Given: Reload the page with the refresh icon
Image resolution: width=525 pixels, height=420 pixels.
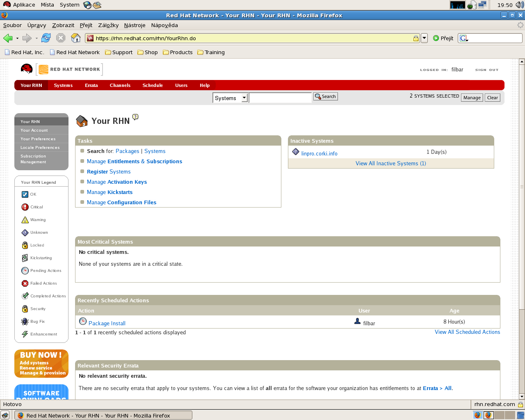Looking at the screenshot, I should [46, 38].
